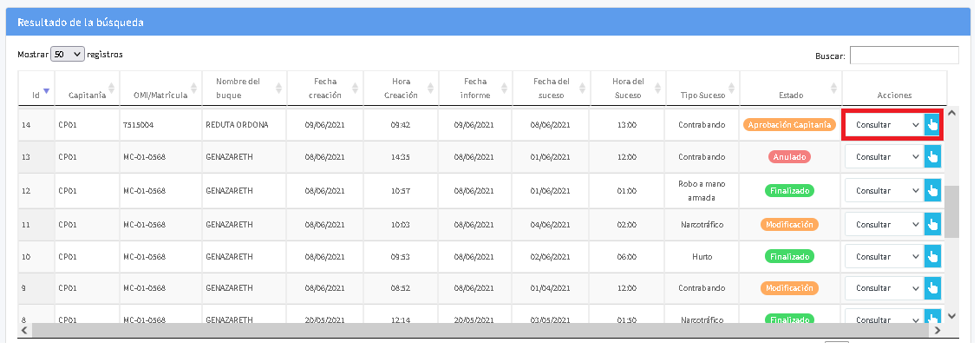
Task: Open the Consultar dropdown for record 10
Action: tap(884, 257)
